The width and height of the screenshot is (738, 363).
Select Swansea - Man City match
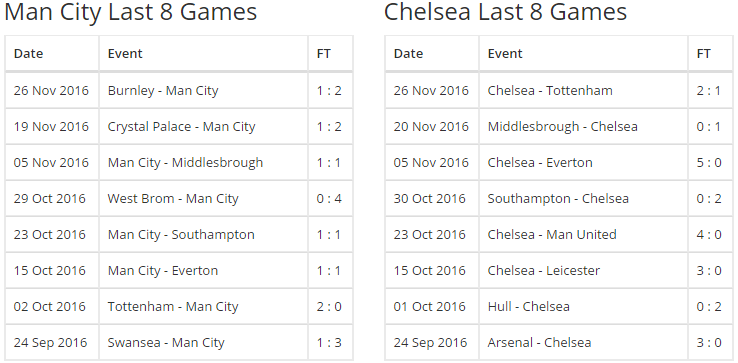click(x=166, y=343)
